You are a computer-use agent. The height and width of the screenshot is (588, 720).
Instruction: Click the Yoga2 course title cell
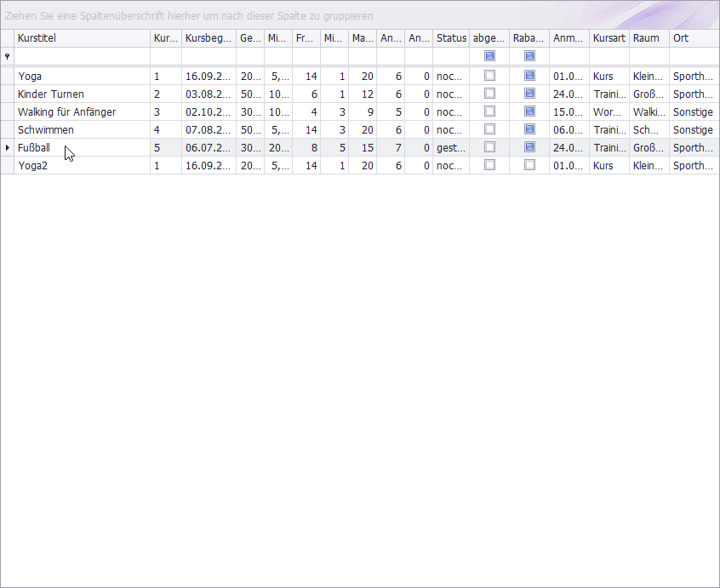tap(34, 165)
